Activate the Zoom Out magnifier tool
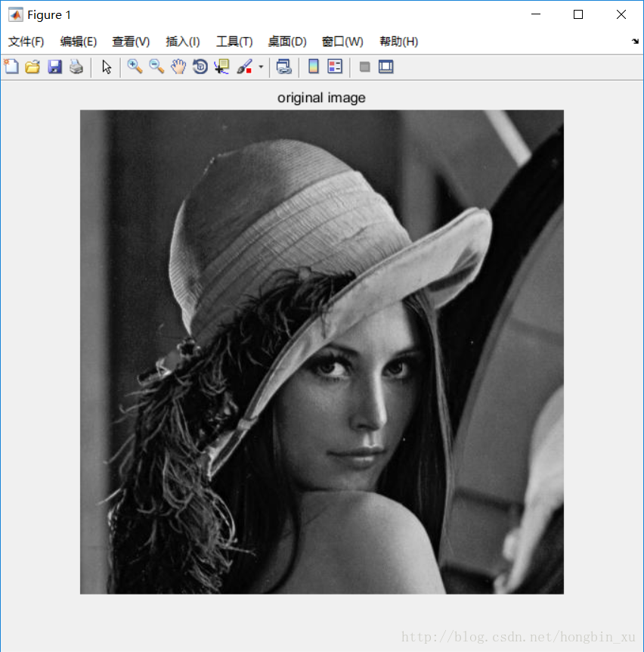 click(156, 67)
